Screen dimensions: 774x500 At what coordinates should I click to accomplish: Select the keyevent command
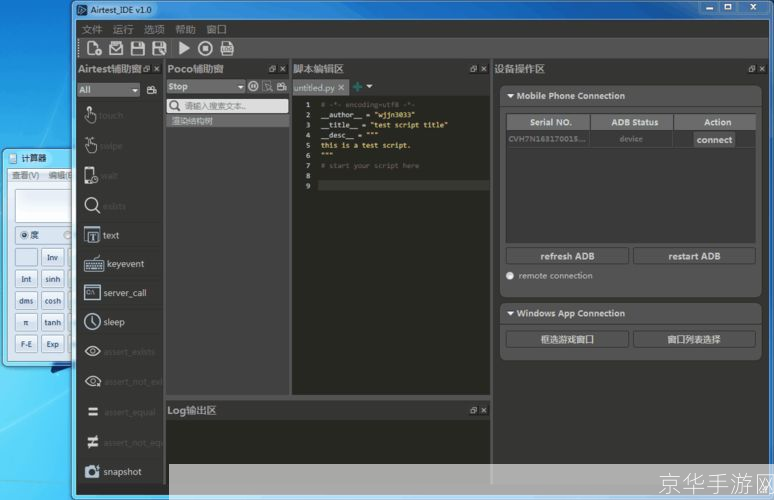coord(114,264)
